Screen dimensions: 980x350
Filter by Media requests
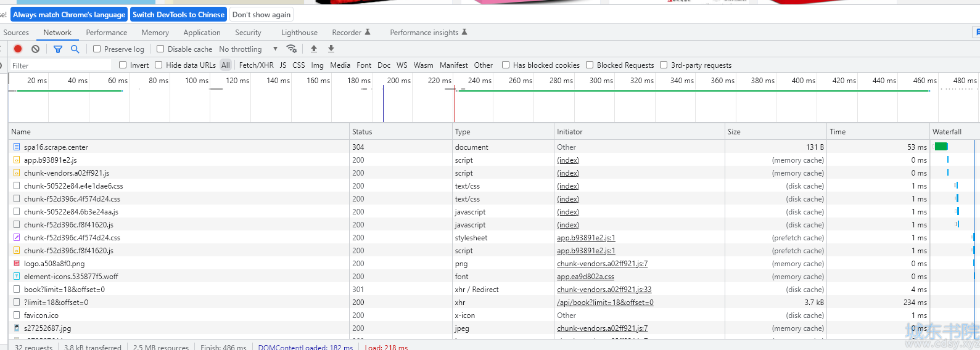pyautogui.click(x=340, y=65)
